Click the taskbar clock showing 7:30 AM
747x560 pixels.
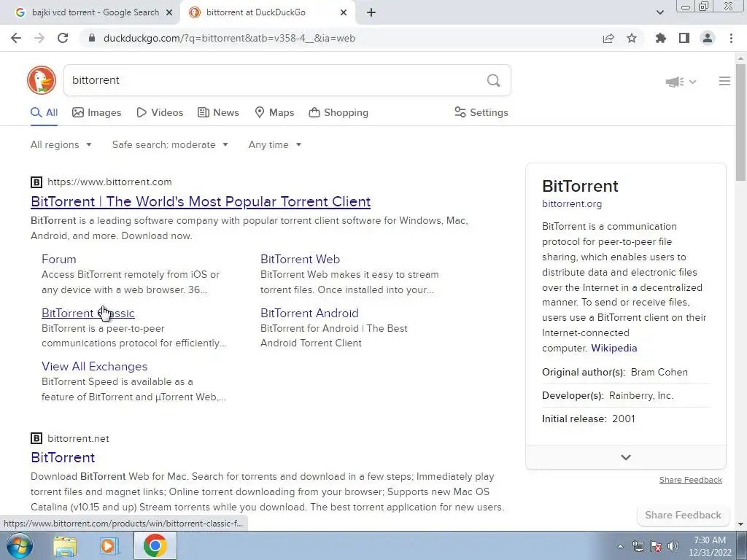(x=710, y=546)
